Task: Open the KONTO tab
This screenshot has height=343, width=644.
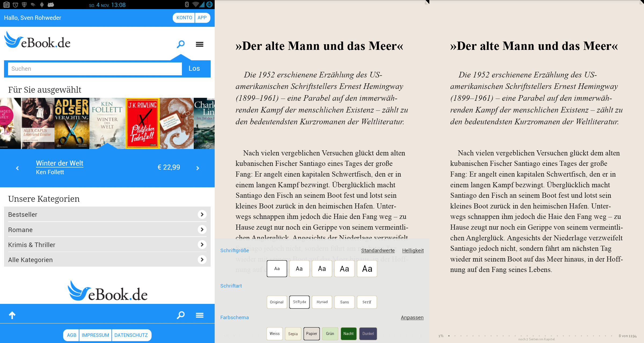Action: [184, 18]
